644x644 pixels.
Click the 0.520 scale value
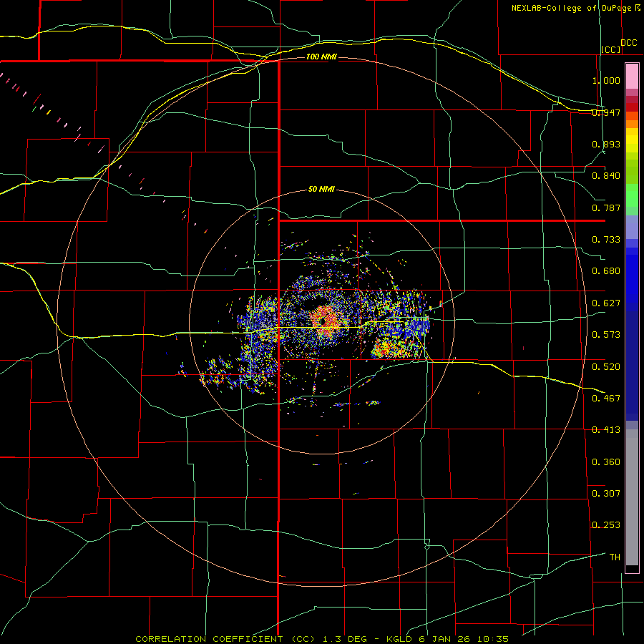(606, 367)
